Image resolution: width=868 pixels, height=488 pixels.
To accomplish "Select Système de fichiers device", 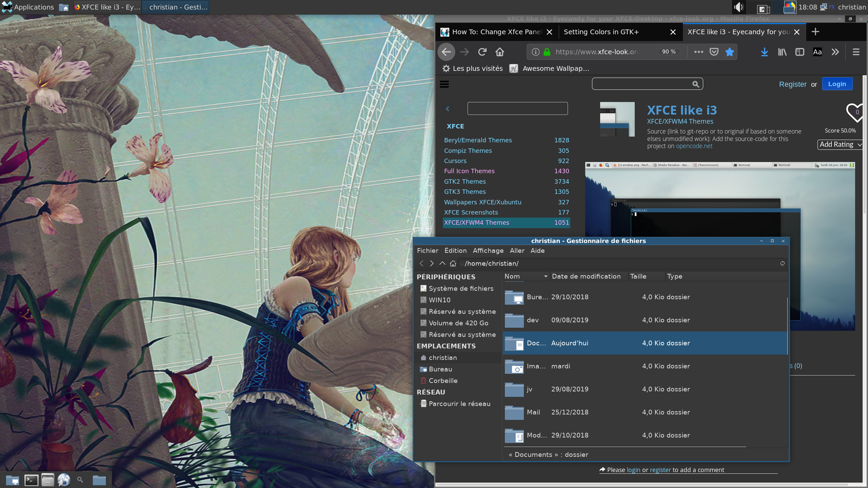I will [x=457, y=288].
